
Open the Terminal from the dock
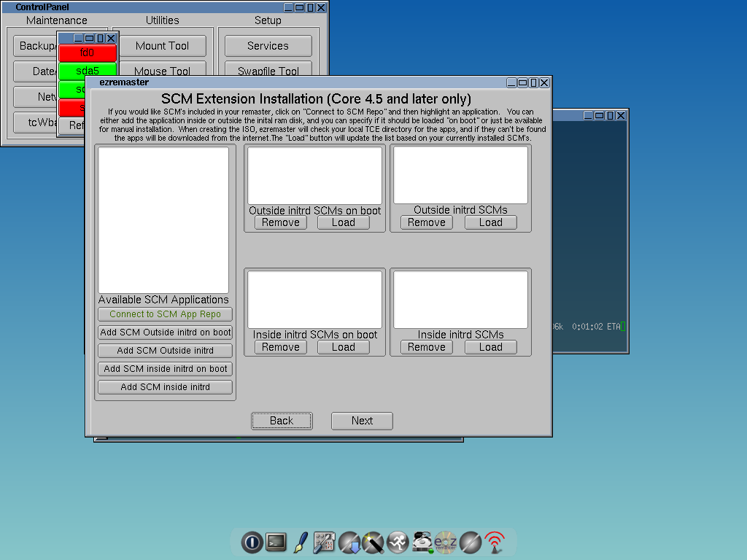click(276, 542)
